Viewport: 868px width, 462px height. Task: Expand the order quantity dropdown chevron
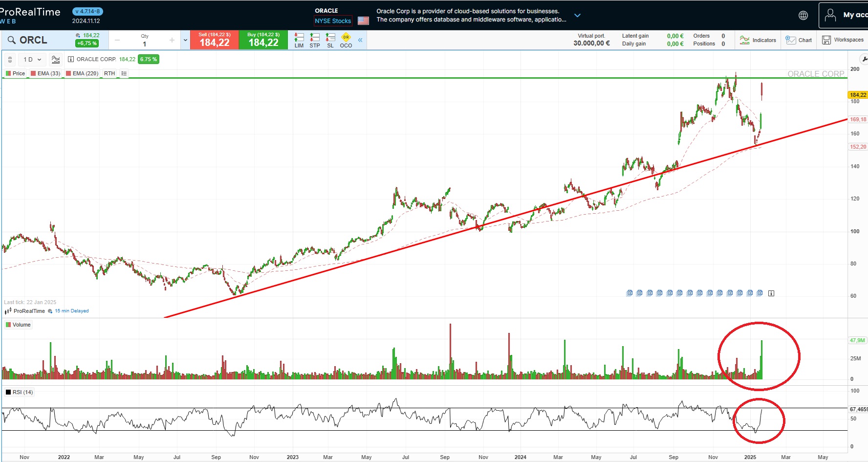click(x=185, y=40)
